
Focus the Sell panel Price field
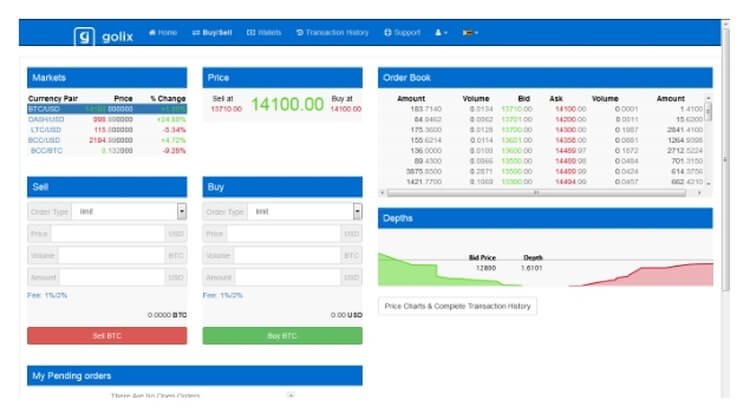pyautogui.click(x=108, y=233)
